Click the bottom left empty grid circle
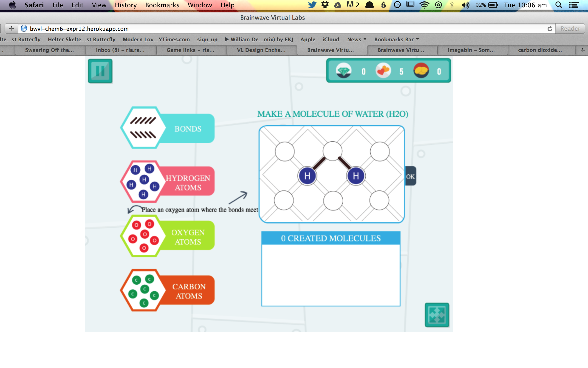The height and width of the screenshot is (368, 588). pos(284,200)
